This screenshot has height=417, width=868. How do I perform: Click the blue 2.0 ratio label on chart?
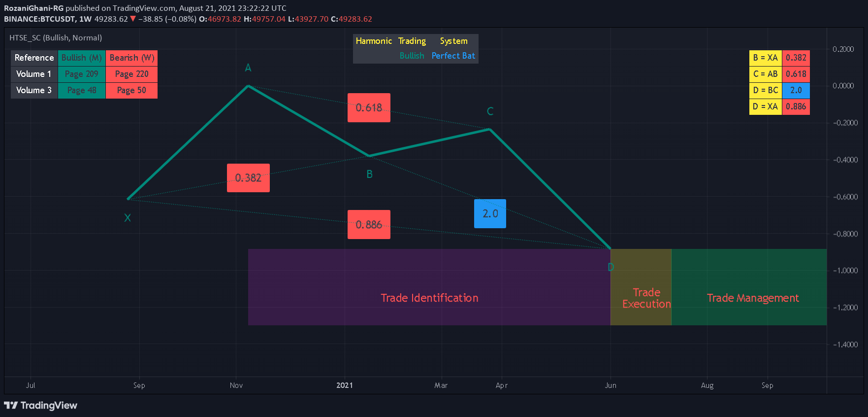click(x=490, y=213)
